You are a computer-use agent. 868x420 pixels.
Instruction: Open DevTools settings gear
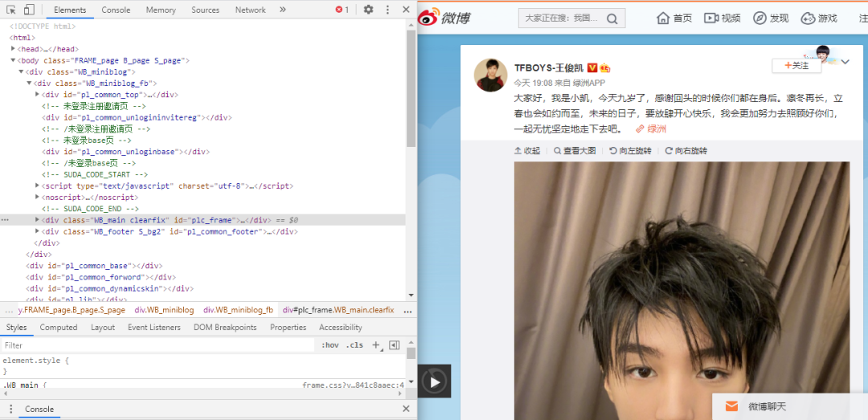pyautogui.click(x=368, y=10)
